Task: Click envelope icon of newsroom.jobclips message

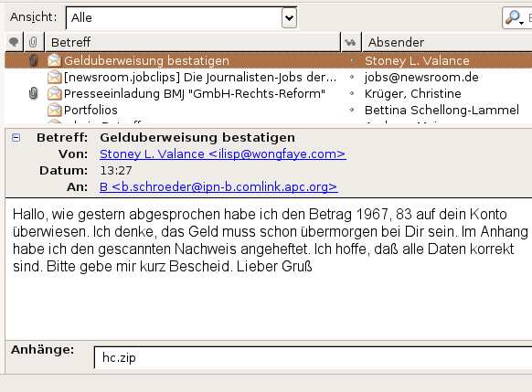Action: (54, 78)
